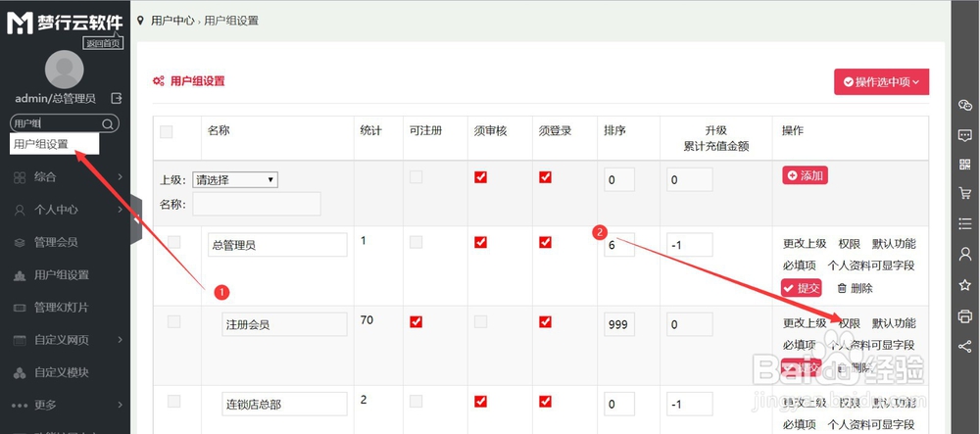Expand the 综合 sidebar menu

[x=65, y=177]
